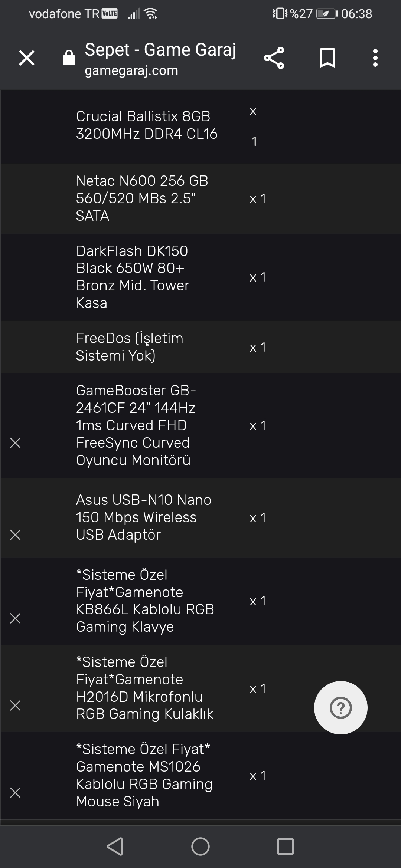Open DarkFlash DK150 case product link
The width and height of the screenshot is (401, 868).
133,277
